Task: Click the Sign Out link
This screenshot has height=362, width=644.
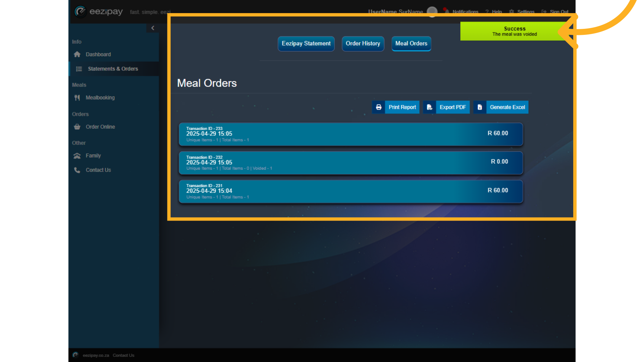Action: coord(558,12)
